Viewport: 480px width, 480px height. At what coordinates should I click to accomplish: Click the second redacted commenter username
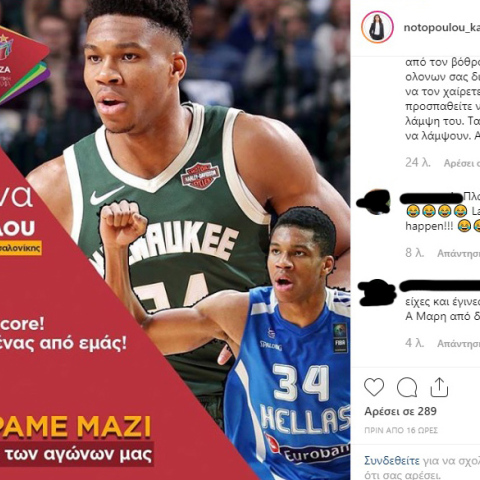(439, 287)
